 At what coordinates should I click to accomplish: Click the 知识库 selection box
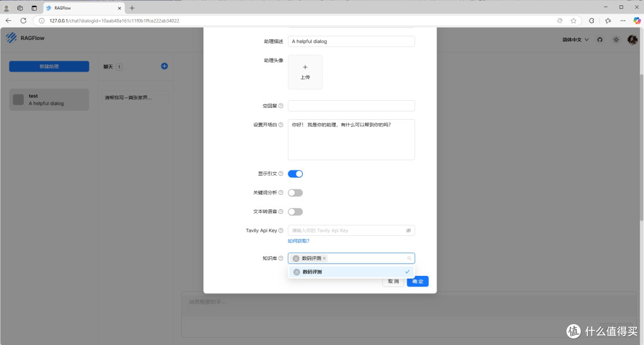click(351, 258)
